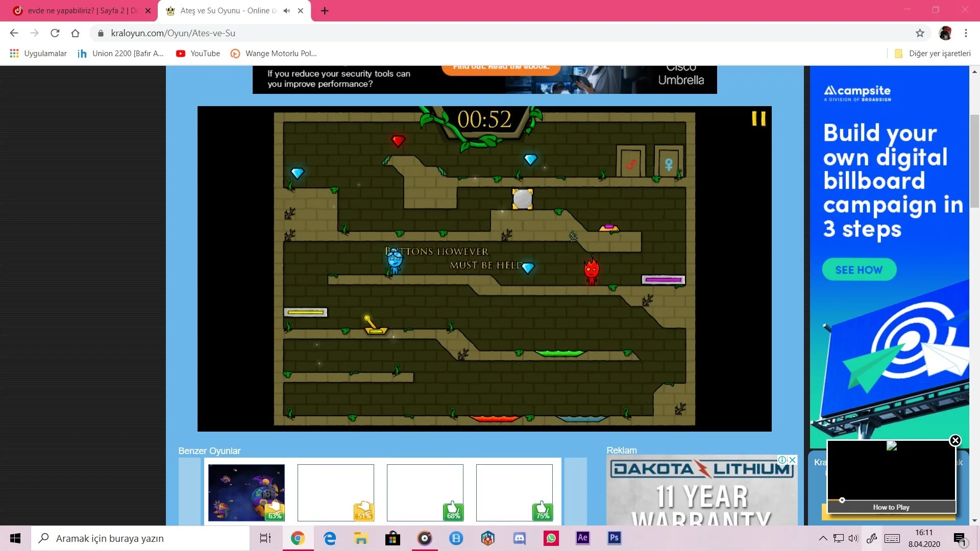Bookmark this page with the star icon

[x=920, y=33]
